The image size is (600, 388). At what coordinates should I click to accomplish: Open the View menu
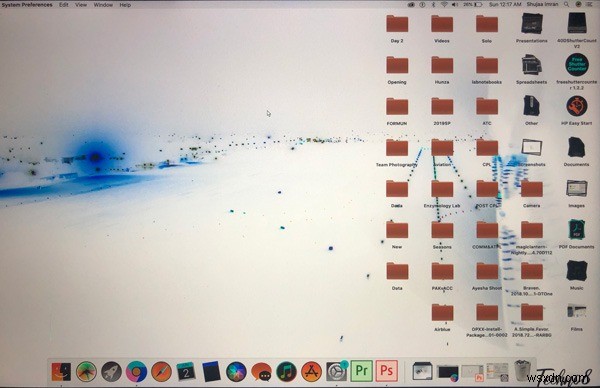81,5
